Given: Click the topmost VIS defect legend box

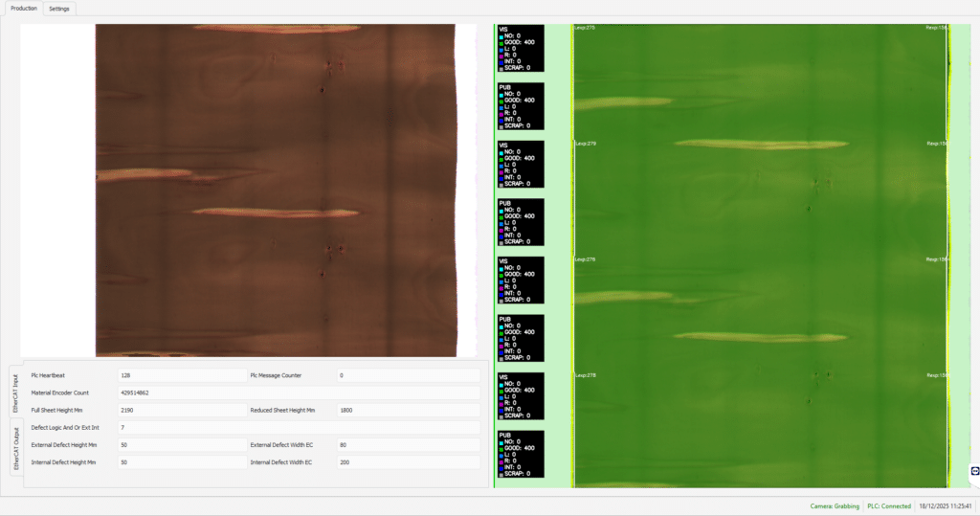Looking at the screenshot, I should tap(520, 48).
